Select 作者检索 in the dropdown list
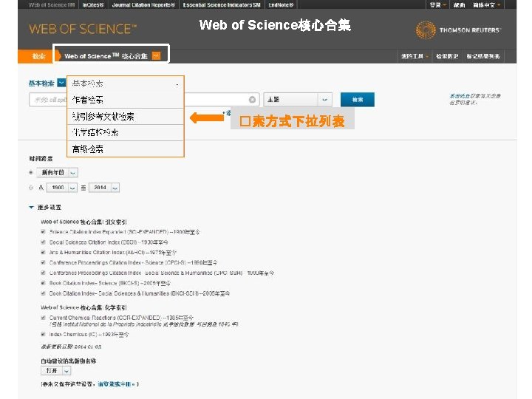Screen dimensions: 532x399 click(x=126, y=100)
